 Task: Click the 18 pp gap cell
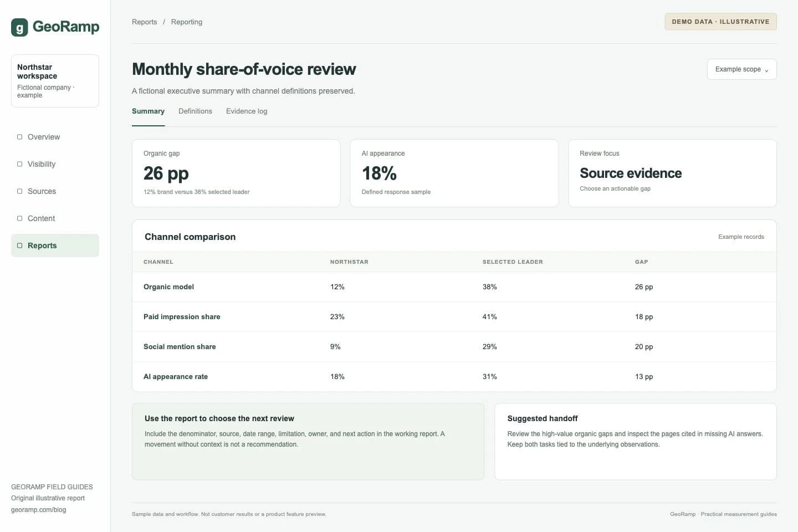point(644,317)
